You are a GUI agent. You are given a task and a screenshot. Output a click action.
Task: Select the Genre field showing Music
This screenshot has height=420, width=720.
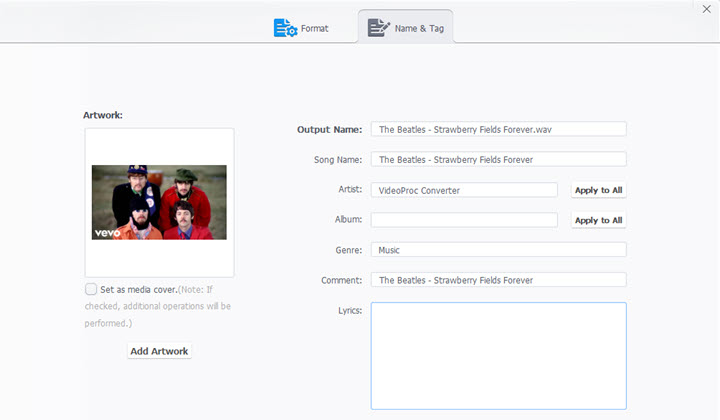(498, 250)
